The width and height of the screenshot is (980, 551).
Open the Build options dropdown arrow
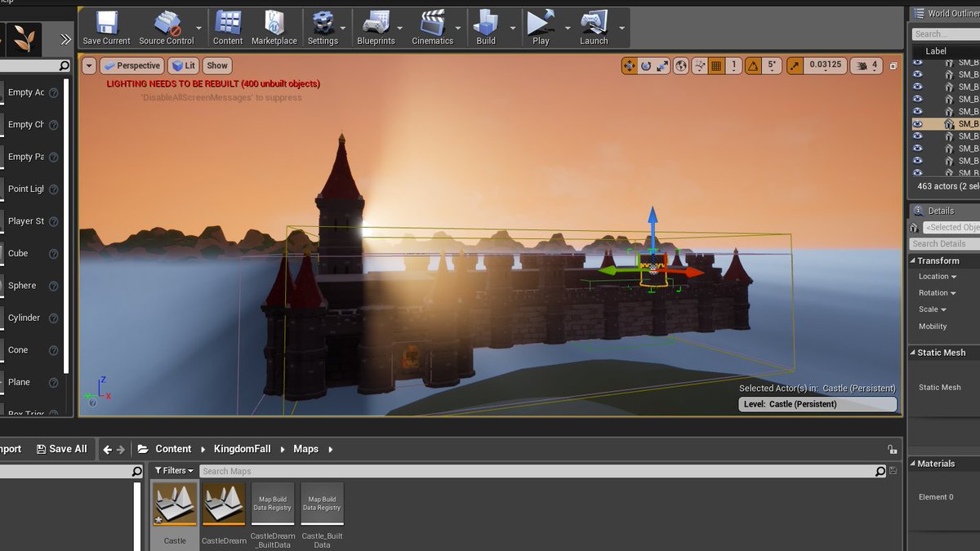pyautogui.click(x=513, y=28)
